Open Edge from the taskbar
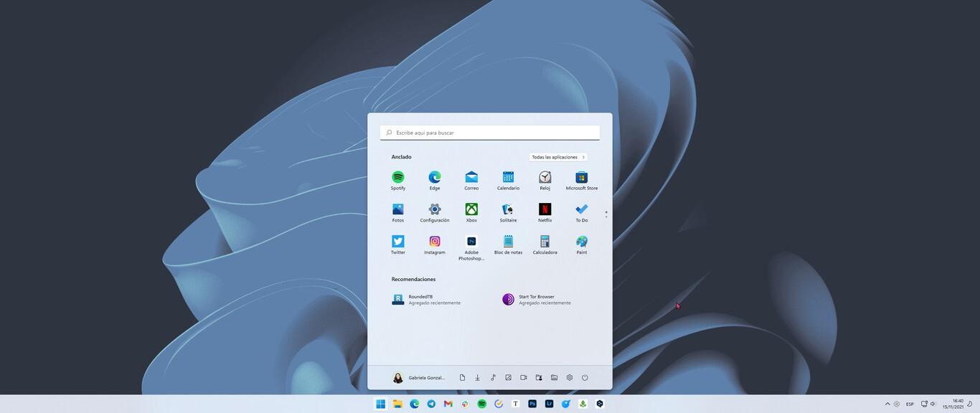The height and width of the screenshot is (413, 980). 414,404
